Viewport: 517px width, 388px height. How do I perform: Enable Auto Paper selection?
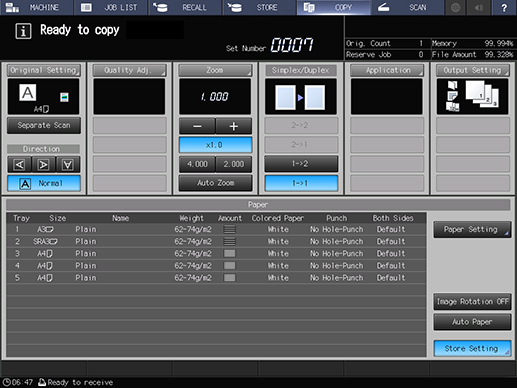coord(472,322)
